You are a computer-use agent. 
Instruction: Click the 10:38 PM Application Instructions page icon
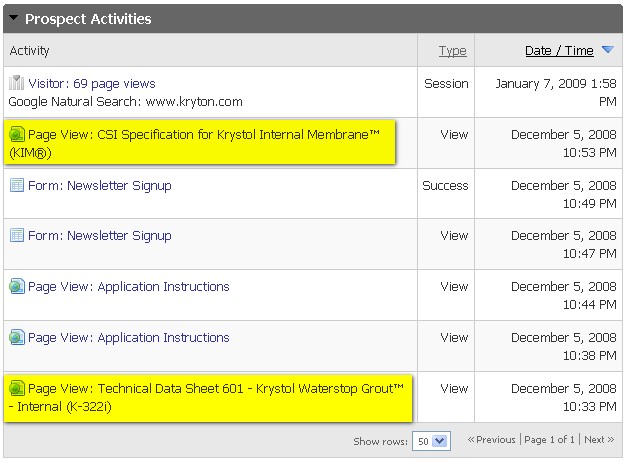(16, 338)
